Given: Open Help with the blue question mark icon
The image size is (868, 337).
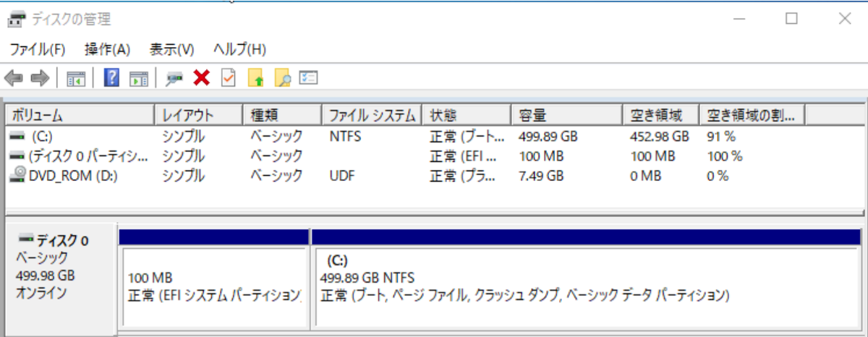Looking at the screenshot, I should 111,78.
